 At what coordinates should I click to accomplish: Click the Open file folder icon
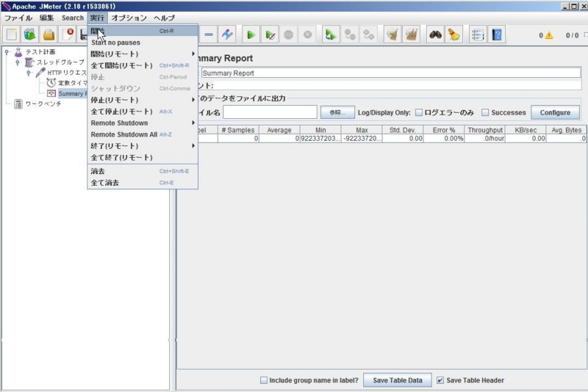(x=49, y=35)
